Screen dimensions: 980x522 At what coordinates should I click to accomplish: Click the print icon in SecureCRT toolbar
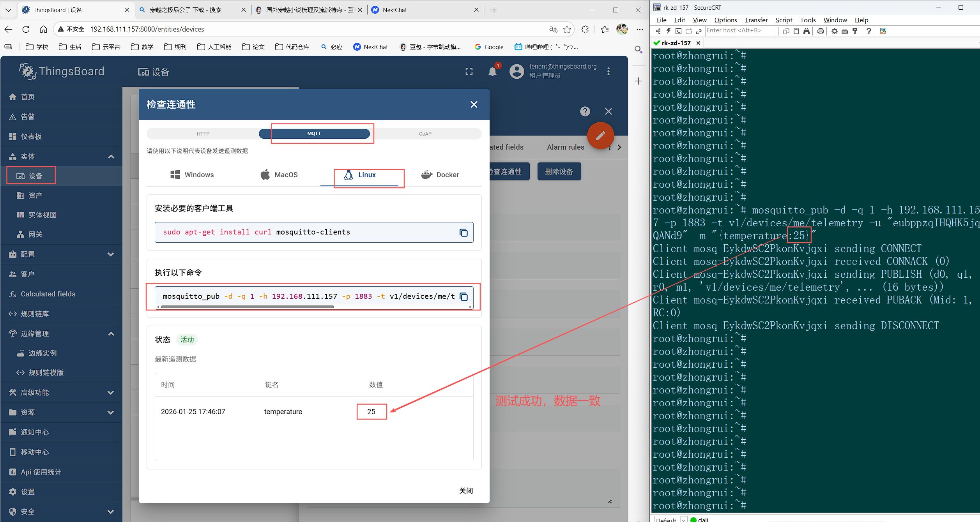(821, 31)
